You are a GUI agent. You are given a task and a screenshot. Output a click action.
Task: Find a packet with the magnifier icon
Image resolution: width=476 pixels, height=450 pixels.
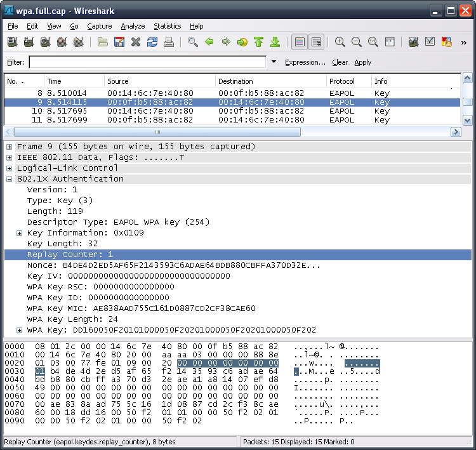(193, 42)
